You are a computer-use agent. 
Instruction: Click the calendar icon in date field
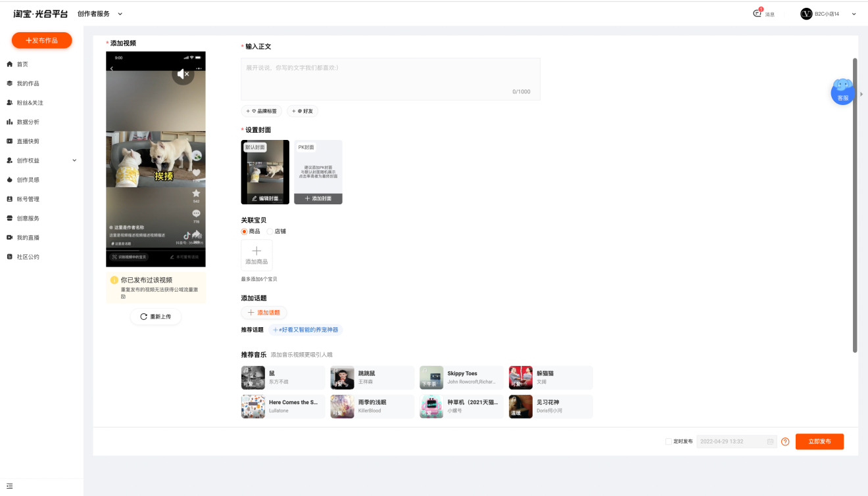(770, 441)
